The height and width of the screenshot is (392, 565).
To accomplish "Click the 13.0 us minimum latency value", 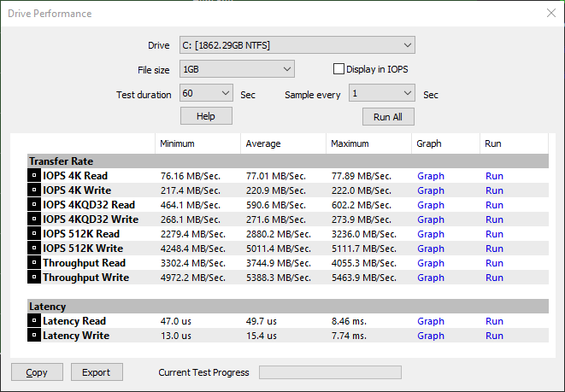I will point(176,336).
